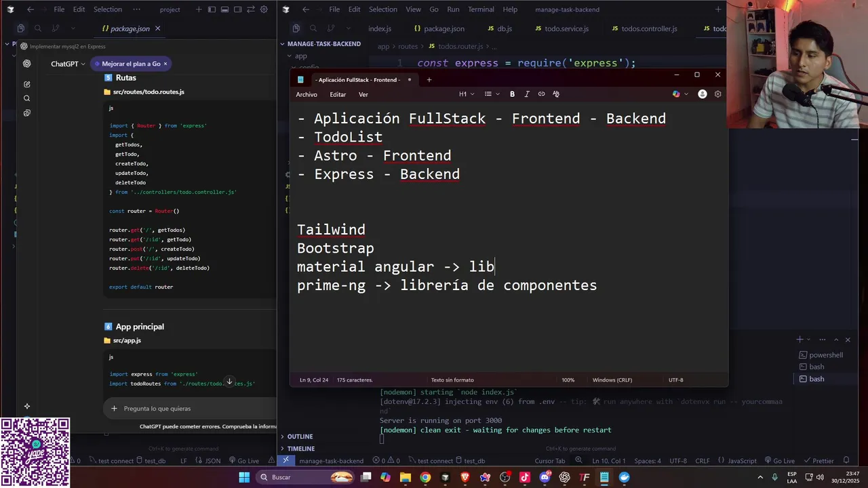Open the ChatGPT model dropdown
The image size is (868, 488).
pos(68,64)
